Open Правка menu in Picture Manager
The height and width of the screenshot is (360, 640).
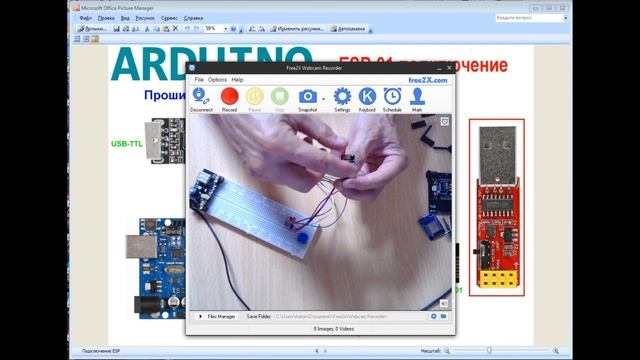point(106,18)
